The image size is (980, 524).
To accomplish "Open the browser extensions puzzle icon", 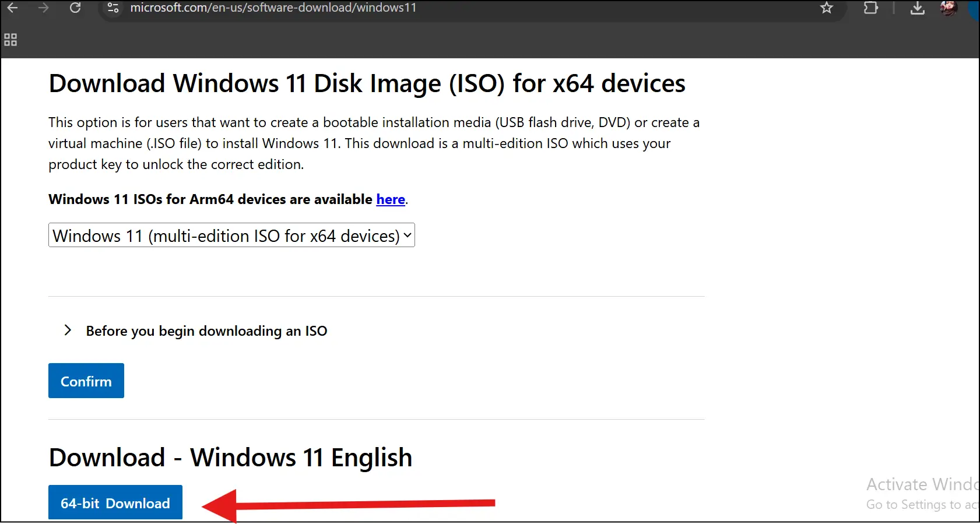I will (870, 8).
